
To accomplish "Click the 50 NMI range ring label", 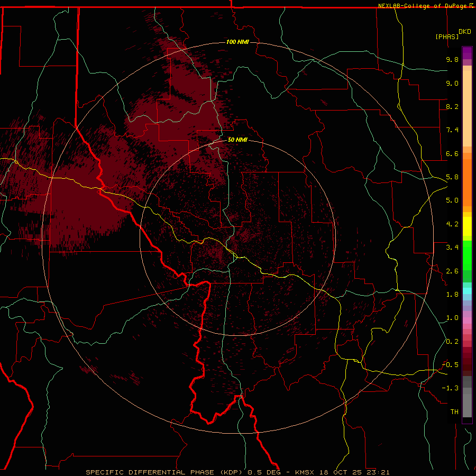I will (x=237, y=140).
